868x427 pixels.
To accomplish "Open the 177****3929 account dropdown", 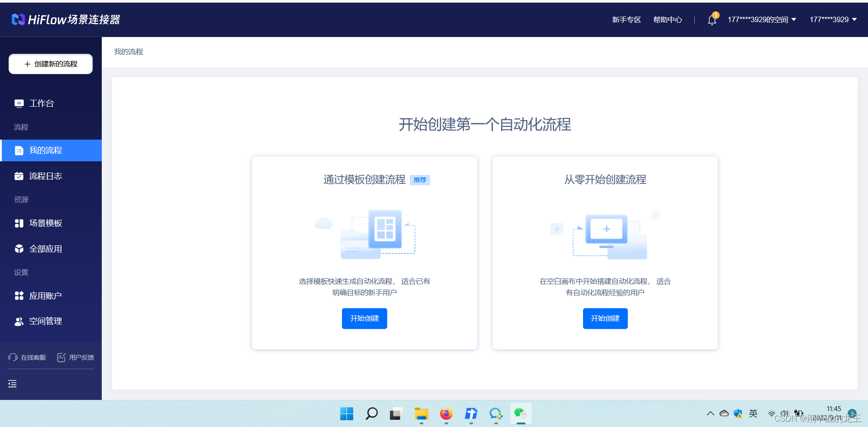I will 833,19.
